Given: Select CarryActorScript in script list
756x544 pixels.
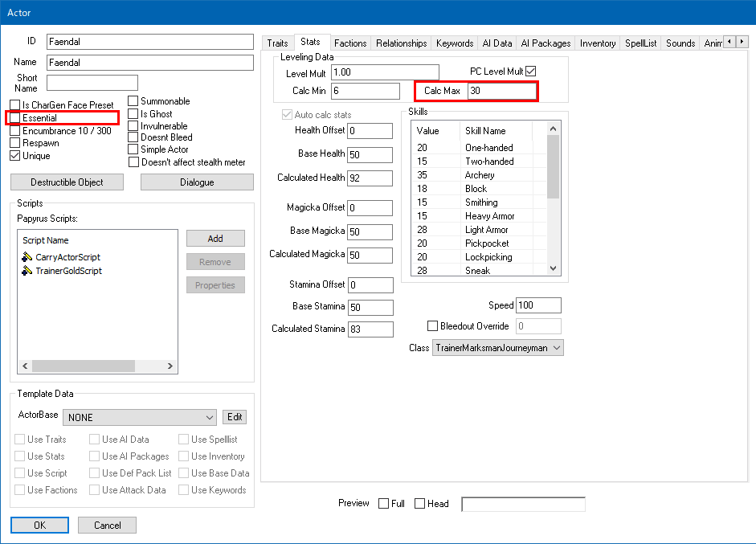Looking at the screenshot, I should coord(67,257).
